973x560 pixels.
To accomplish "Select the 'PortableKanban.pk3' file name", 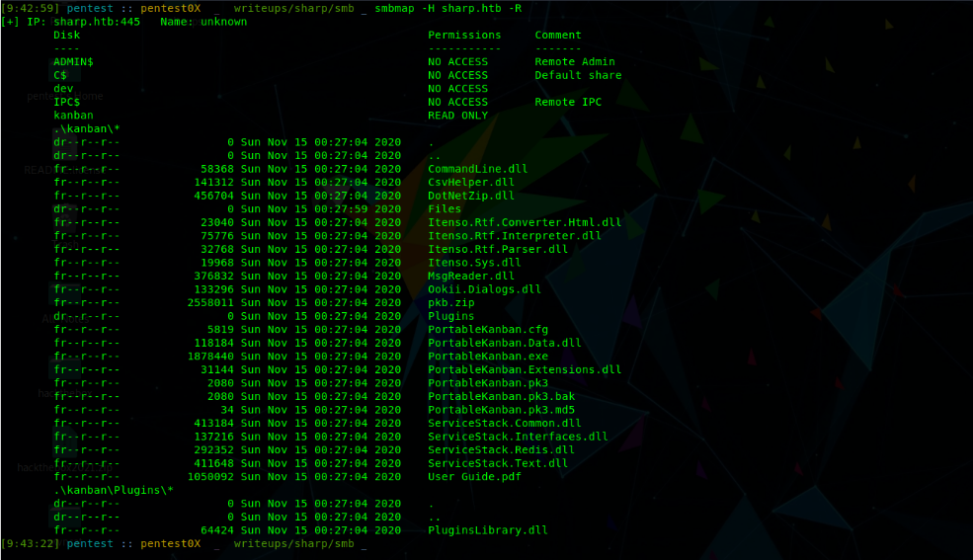I will tap(488, 383).
